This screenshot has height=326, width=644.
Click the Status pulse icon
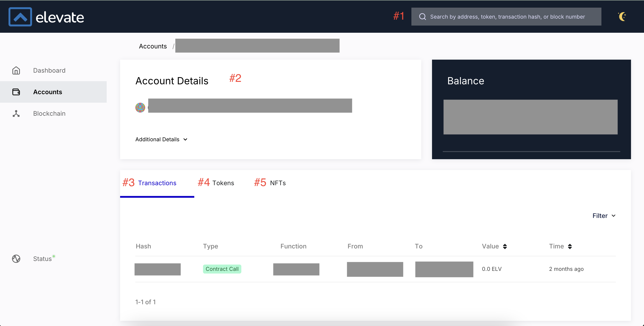(x=16, y=259)
